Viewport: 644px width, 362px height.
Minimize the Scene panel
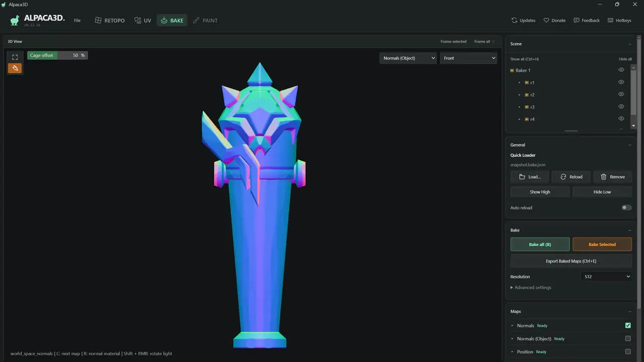pyautogui.click(x=629, y=44)
